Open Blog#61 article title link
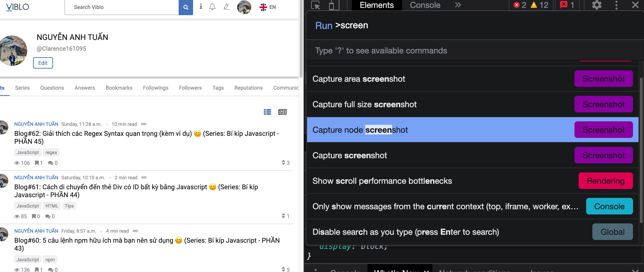 click(x=136, y=191)
